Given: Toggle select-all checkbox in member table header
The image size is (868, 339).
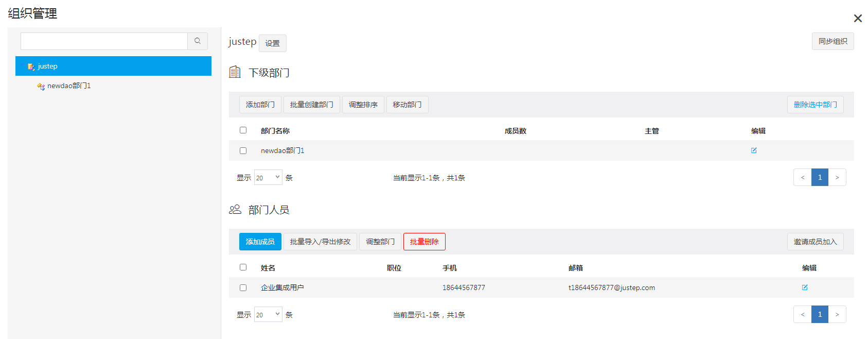Looking at the screenshot, I should 243,267.
